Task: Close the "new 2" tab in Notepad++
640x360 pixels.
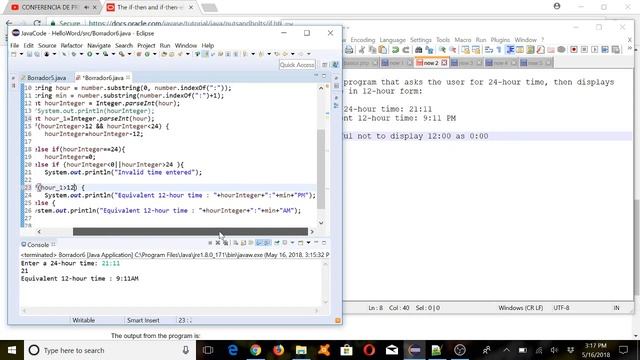Action: click(444, 63)
